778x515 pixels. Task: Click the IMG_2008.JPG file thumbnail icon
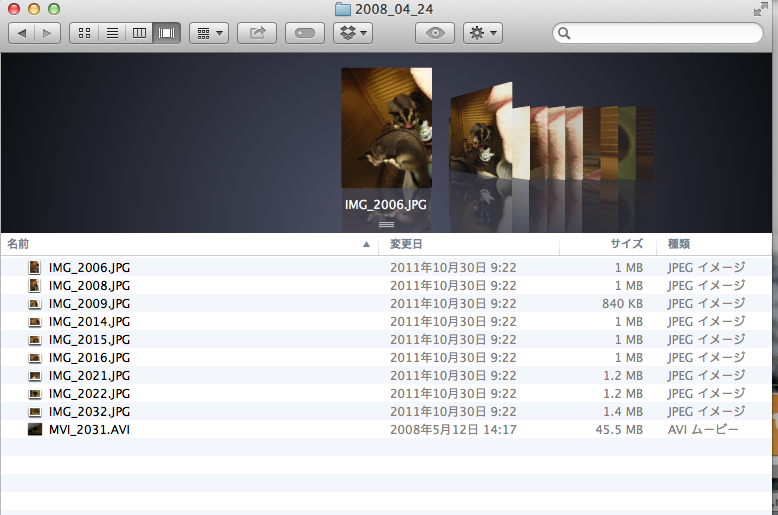pyautogui.click(x=35, y=285)
